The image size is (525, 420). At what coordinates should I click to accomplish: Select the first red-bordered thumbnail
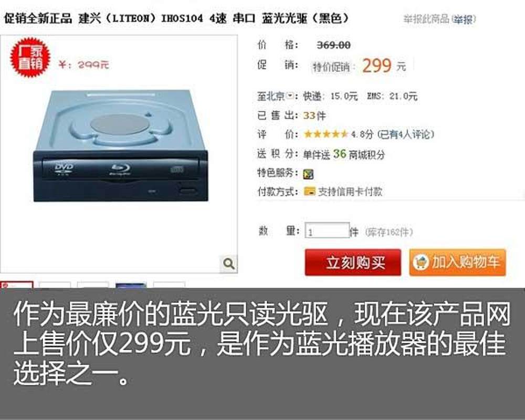17,285
